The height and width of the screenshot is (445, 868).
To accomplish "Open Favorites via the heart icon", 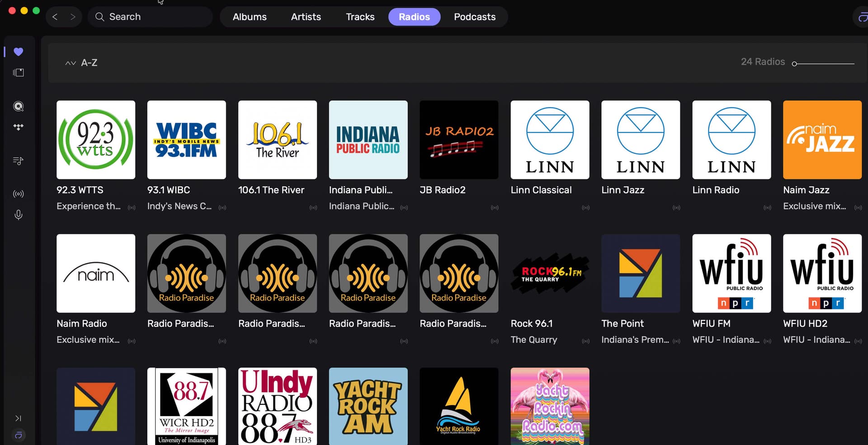I will click(18, 52).
